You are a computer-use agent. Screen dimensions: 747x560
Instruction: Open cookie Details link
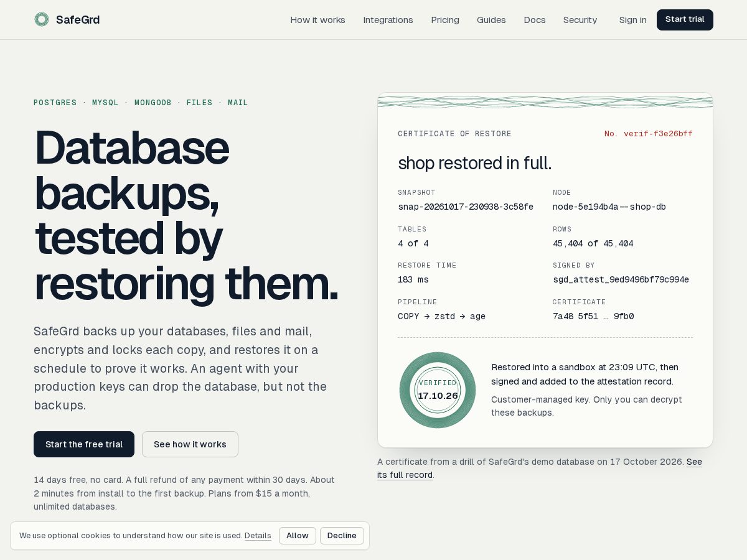(258, 536)
